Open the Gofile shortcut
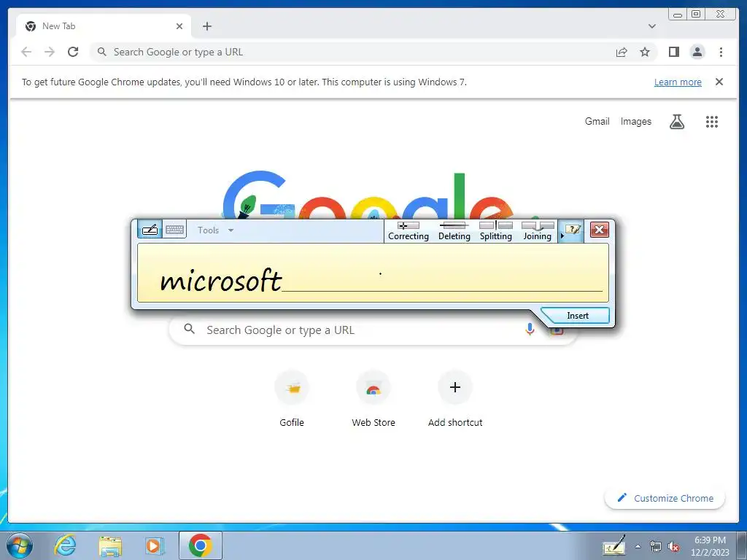This screenshot has width=747, height=560. [292, 399]
